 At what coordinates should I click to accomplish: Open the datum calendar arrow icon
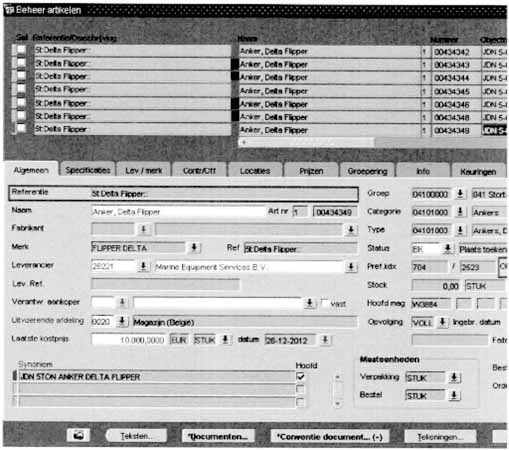(x=325, y=340)
